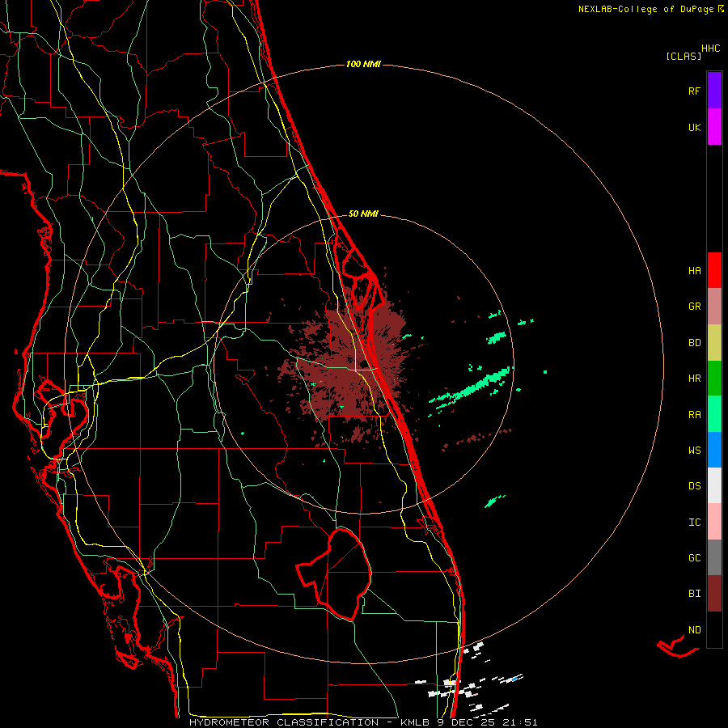Click the 50 NMI range ring label
728x728 pixels.
pos(363,214)
